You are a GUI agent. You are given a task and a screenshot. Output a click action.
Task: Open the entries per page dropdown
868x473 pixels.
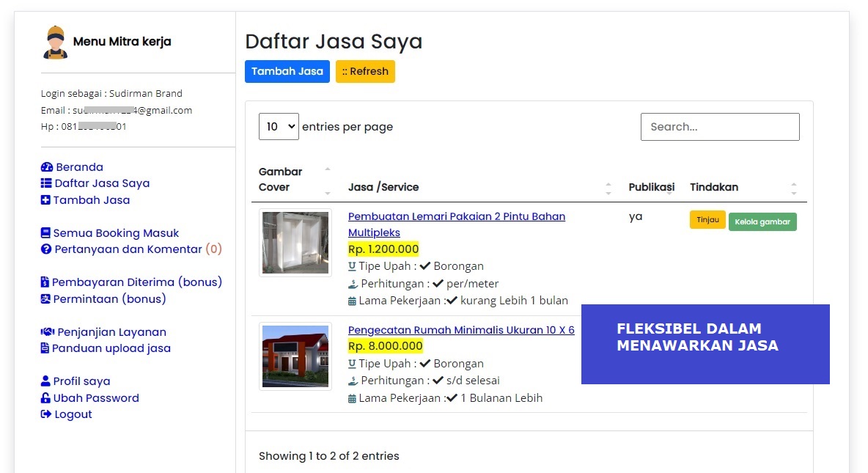click(x=279, y=127)
